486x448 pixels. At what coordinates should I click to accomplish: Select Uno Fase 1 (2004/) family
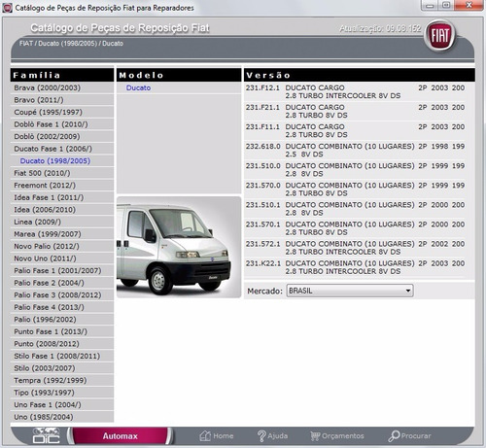(62, 405)
